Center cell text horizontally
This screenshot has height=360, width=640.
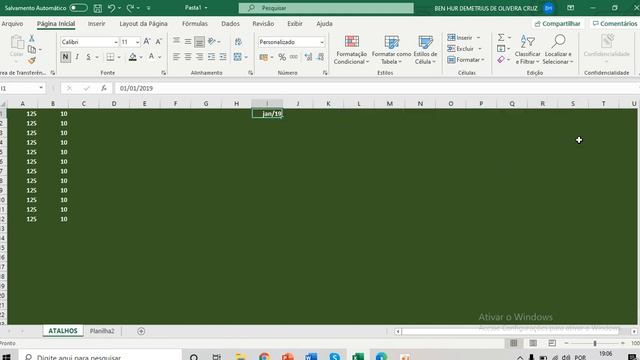tap(188, 57)
